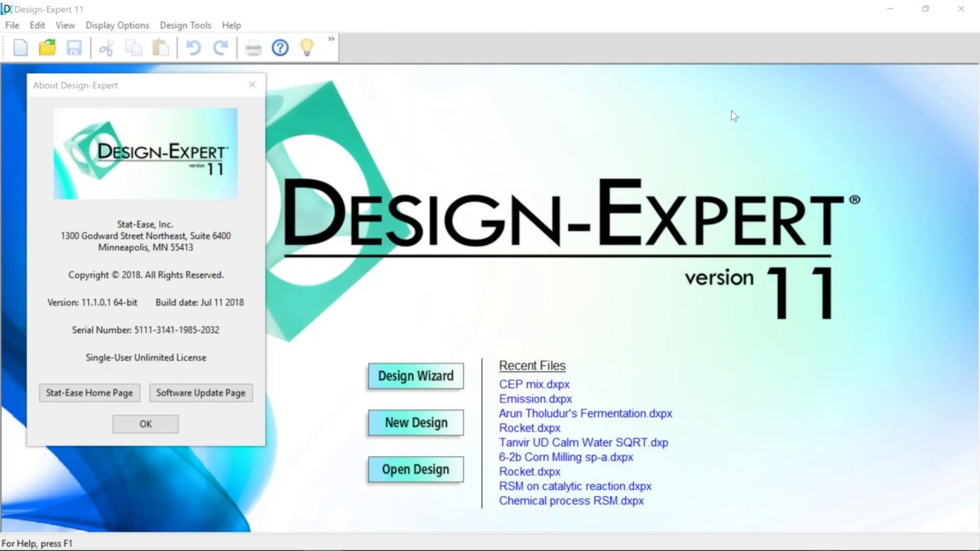Click the Single-User Unlimited License text
The width and height of the screenshot is (980, 551).
click(x=145, y=357)
